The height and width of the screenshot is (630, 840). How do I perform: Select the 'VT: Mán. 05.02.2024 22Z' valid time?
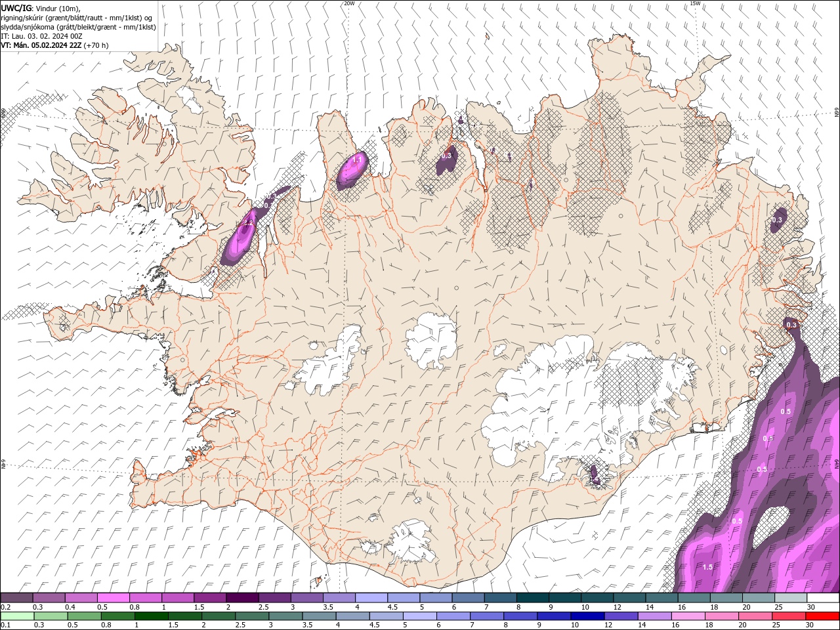point(41,45)
